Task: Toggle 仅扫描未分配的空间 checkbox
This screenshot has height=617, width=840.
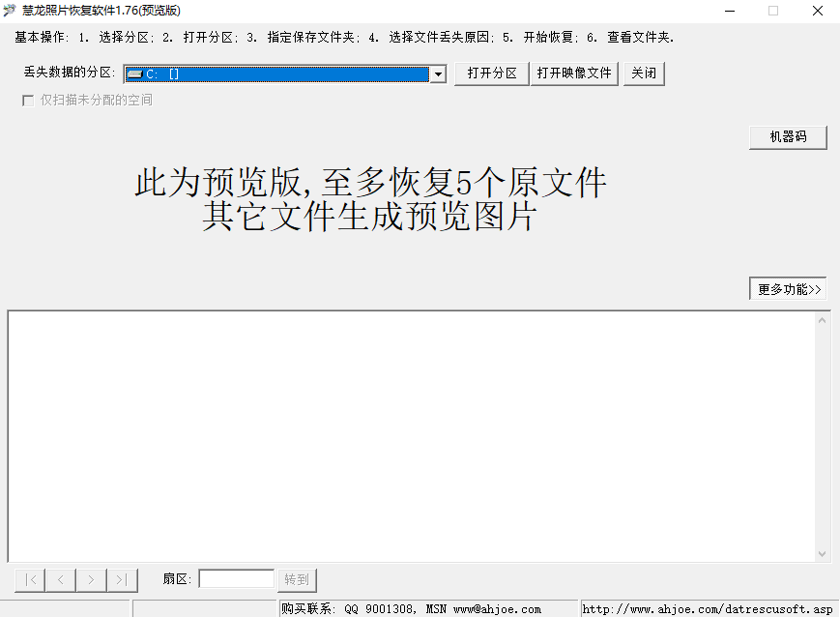Action: point(28,101)
